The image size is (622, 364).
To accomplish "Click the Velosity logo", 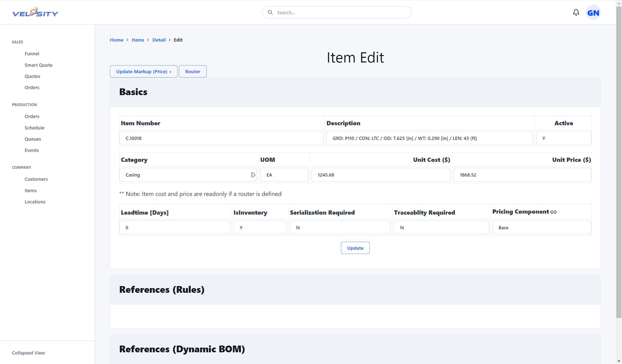I will point(35,12).
